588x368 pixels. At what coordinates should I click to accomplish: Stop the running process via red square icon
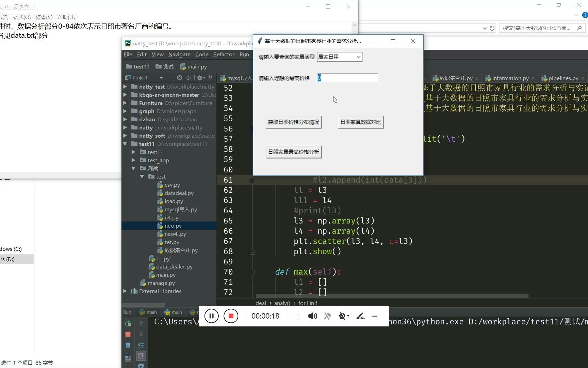coord(128,335)
